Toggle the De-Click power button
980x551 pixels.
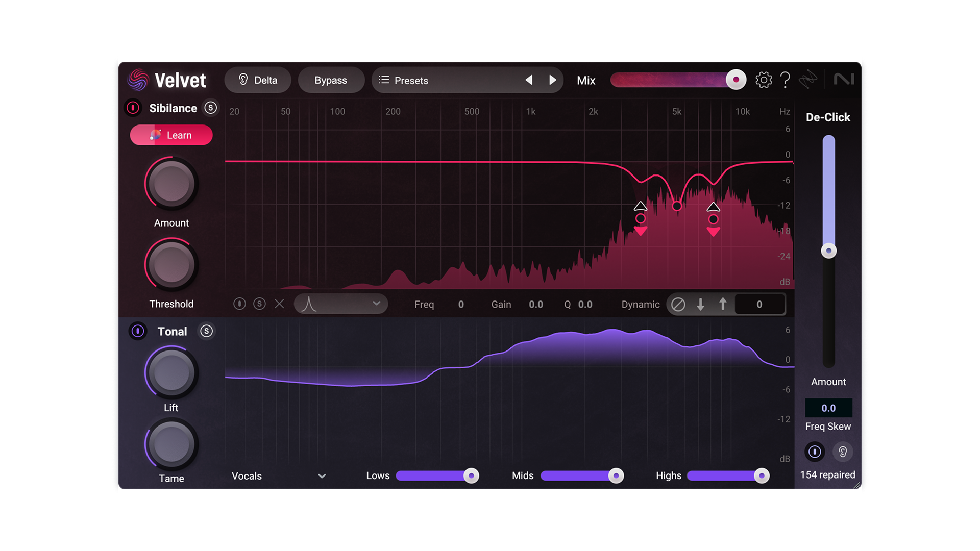(815, 452)
